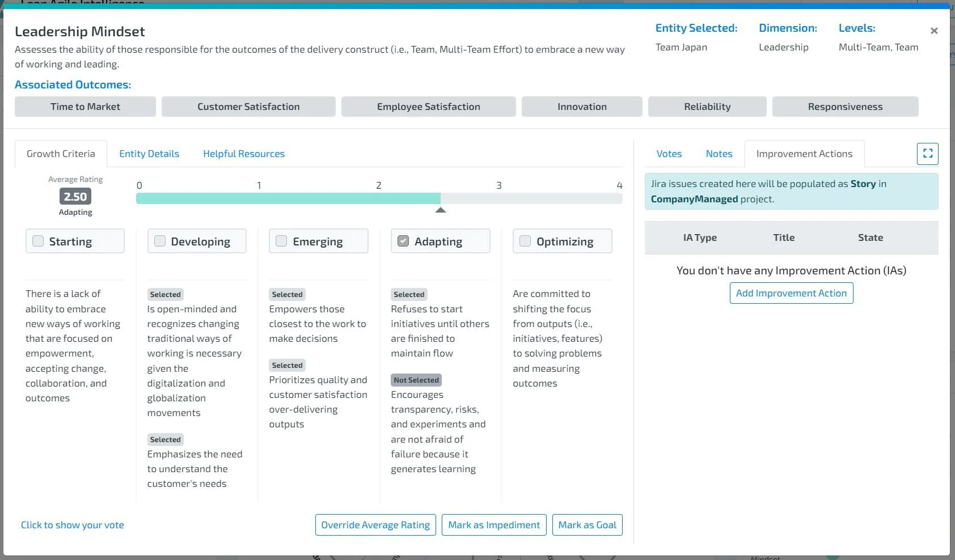This screenshot has height=560, width=955.
Task: Switch to the Entity Details tab
Action: pos(149,153)
